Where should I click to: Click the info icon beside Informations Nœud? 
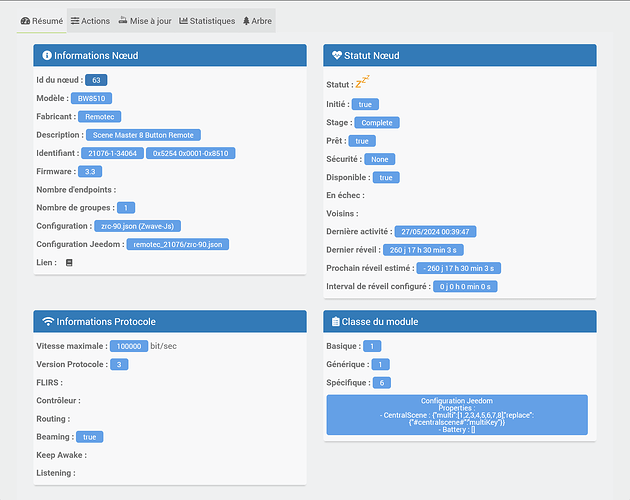coord(46,56)
